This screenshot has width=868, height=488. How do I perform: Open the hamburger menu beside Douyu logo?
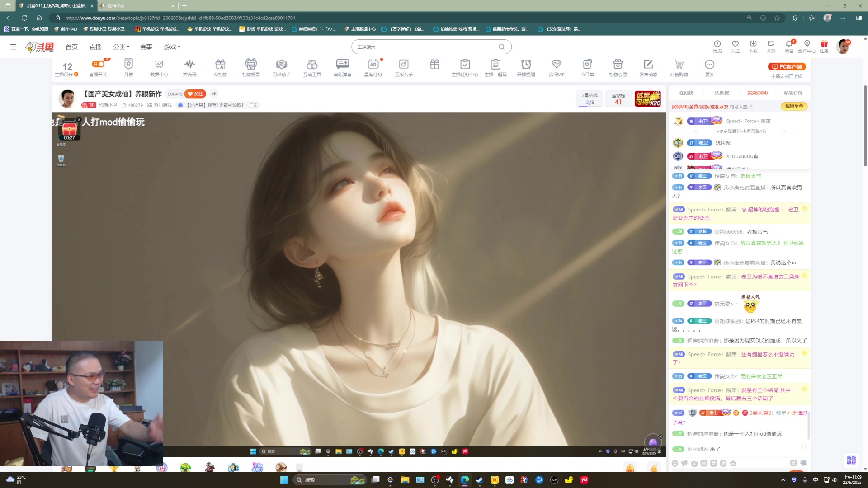coord(13,47)
